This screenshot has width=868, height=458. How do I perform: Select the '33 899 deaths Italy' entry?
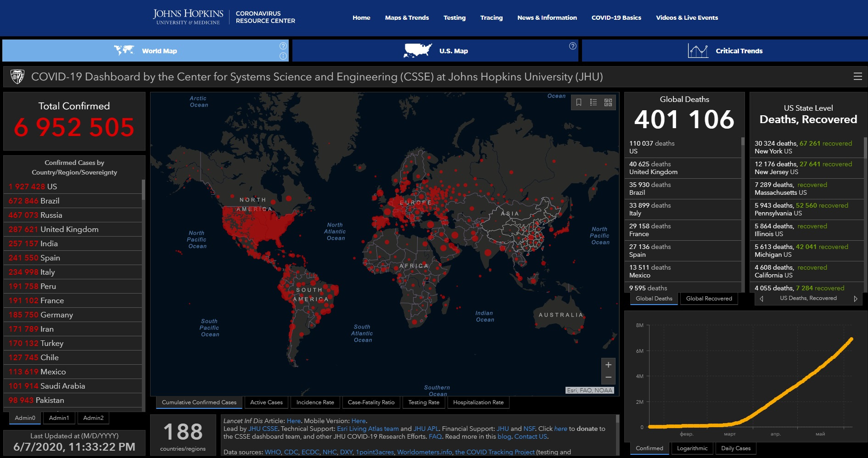[x=684, y=209]
